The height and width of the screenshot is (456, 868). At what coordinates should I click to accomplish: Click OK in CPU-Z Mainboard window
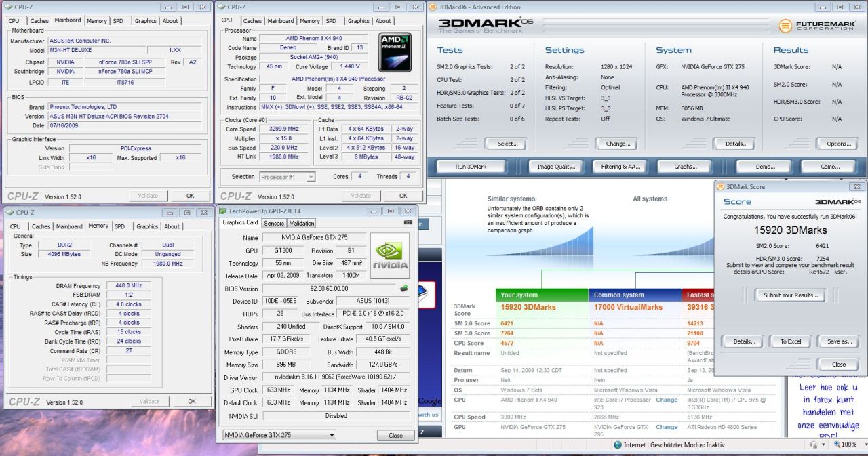(191, 196)
